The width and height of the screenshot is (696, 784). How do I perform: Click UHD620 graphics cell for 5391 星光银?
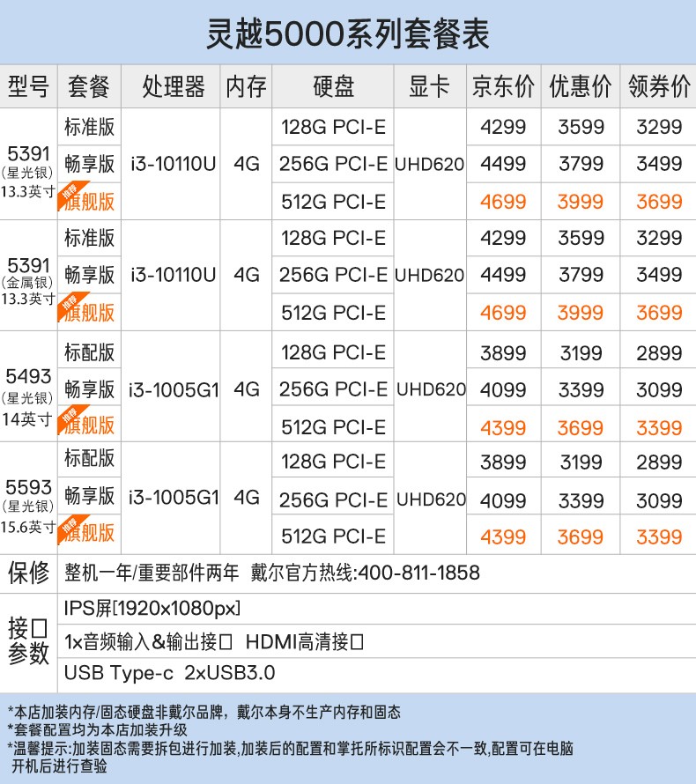(430, 165)
